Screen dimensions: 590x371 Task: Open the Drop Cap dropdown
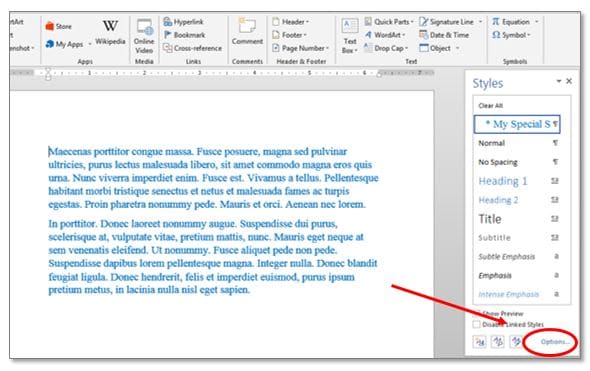click(386, 48)
